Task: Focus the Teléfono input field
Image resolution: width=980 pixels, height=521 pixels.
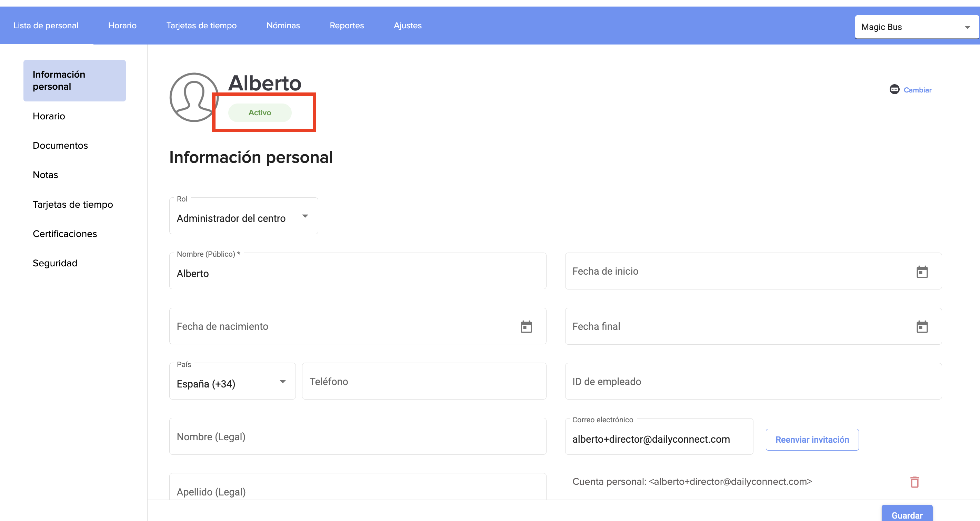Action: [424, 381]
